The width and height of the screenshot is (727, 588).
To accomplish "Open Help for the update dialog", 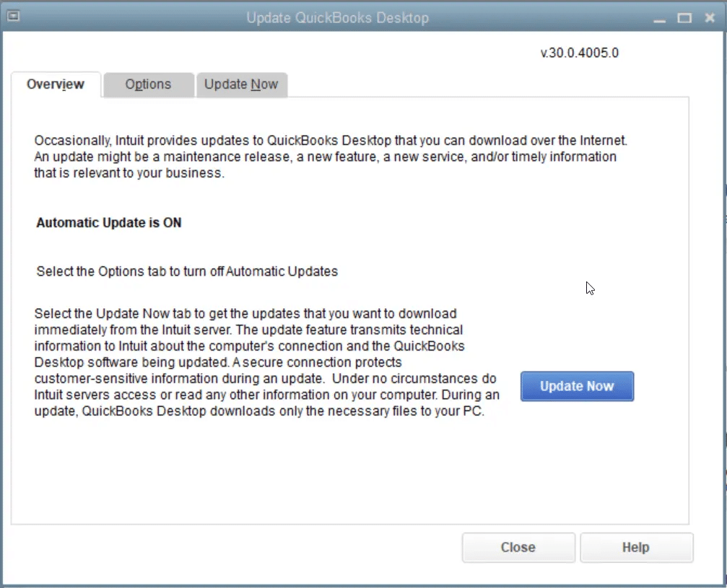I will coord(636,547).
